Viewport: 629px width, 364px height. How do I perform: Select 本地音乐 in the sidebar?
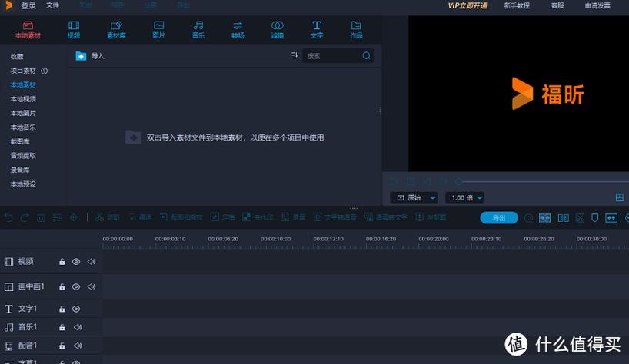click(x=23, y=127)
